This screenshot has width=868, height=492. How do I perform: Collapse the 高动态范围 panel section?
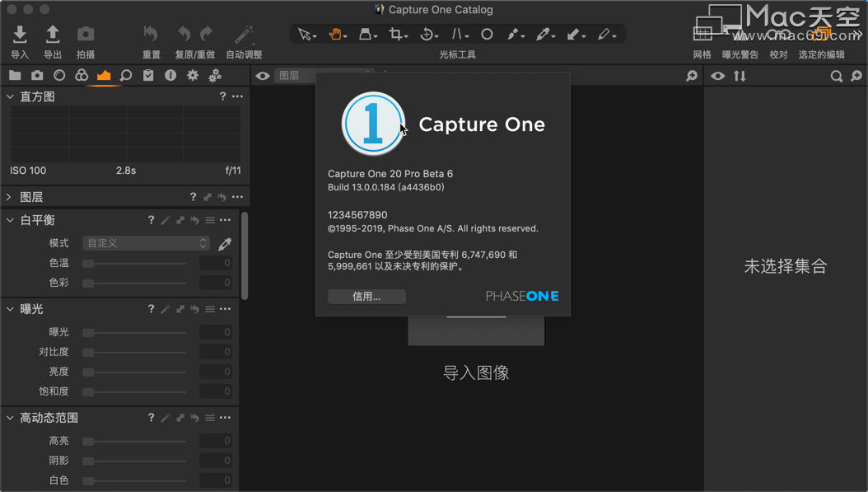click(9, 418)
